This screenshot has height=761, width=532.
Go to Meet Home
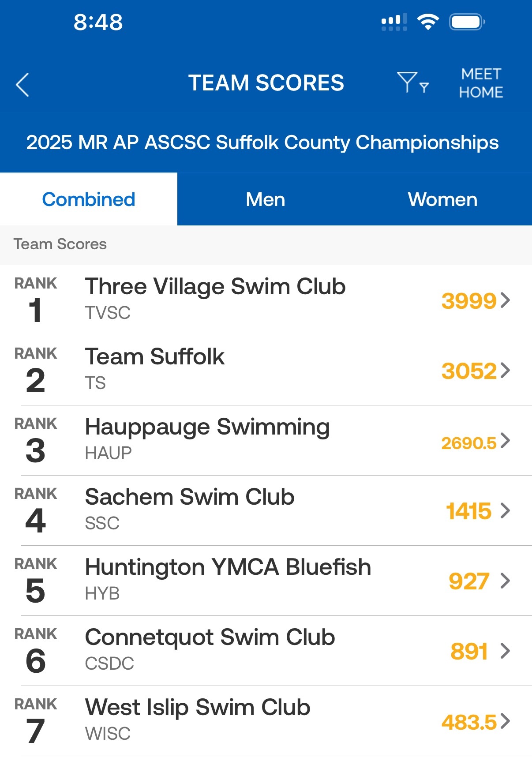pyautogui.click(x=481, y=83)
